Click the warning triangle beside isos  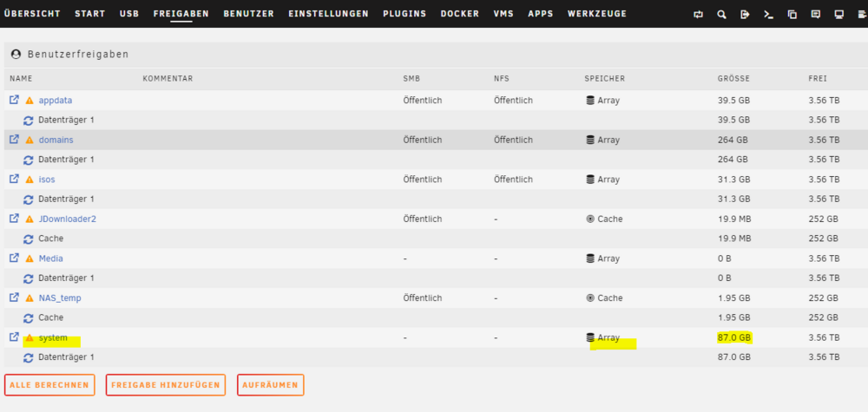30,180
